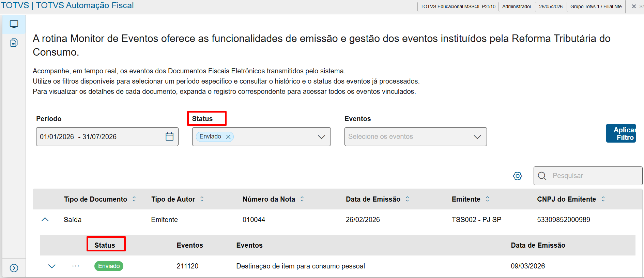This screenshot has height=278, width=644.
Task: Click the TOTVS Automação Fiscal title
Action: coord(85,5)
